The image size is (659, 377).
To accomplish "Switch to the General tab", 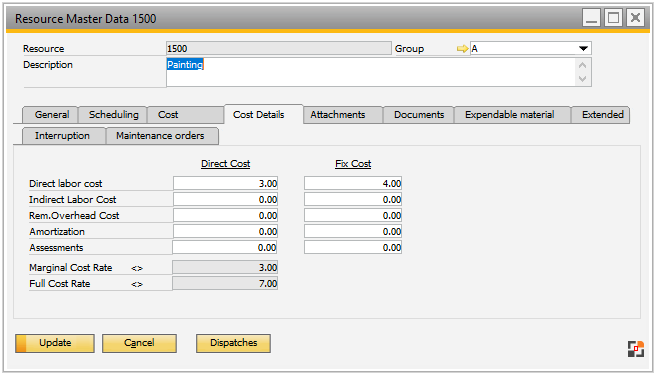I will click(51, 115).
